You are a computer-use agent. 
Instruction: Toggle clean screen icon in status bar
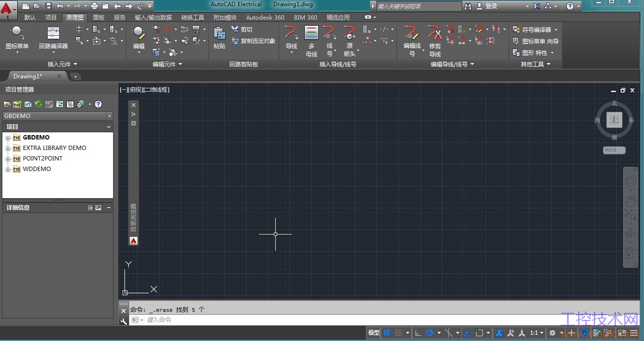622,332
